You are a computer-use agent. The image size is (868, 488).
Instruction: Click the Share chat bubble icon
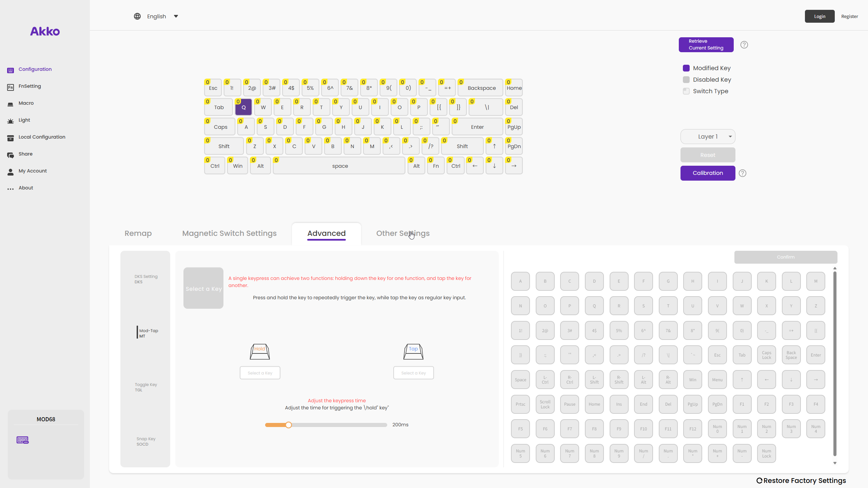coord(11,155)
